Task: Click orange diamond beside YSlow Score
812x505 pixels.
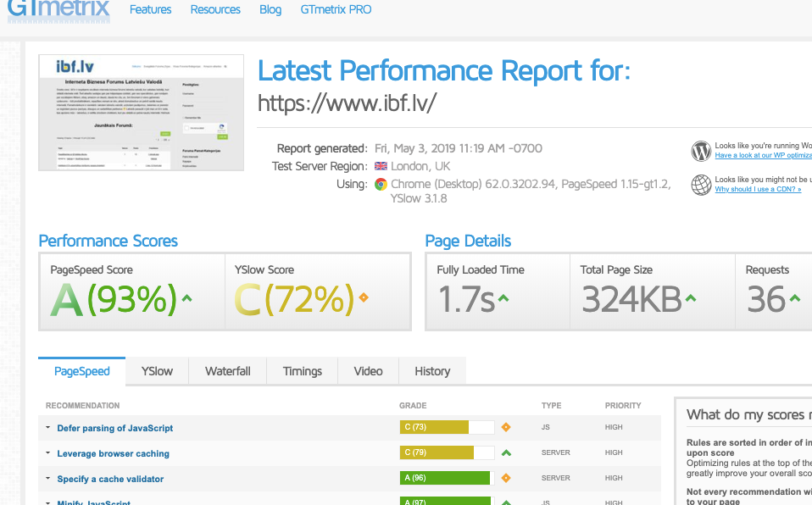Action: 364,297
